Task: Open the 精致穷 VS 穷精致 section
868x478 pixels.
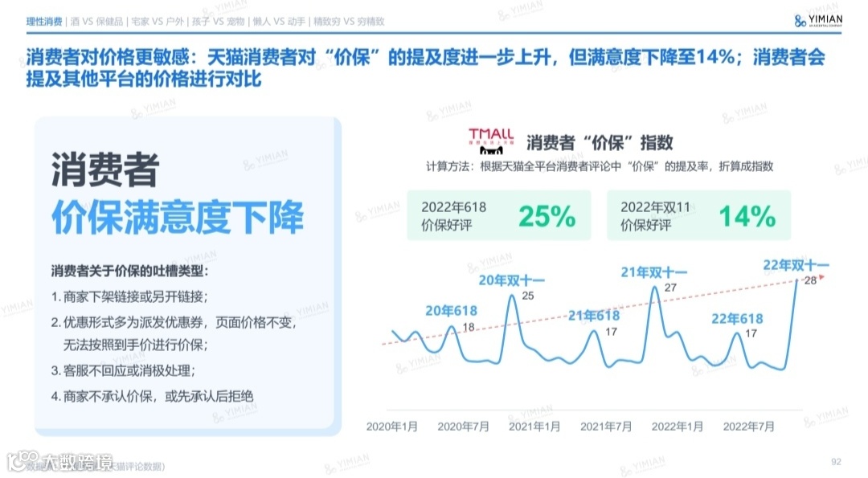Action: coord(349,22)
